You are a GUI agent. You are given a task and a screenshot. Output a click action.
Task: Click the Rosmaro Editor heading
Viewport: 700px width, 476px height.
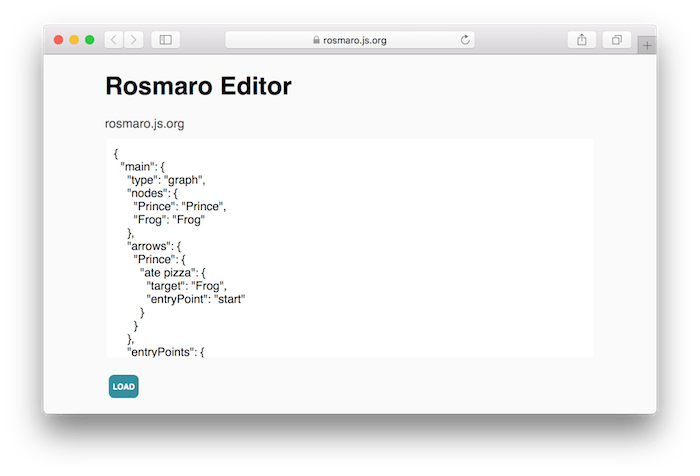[x=199, y=86]
